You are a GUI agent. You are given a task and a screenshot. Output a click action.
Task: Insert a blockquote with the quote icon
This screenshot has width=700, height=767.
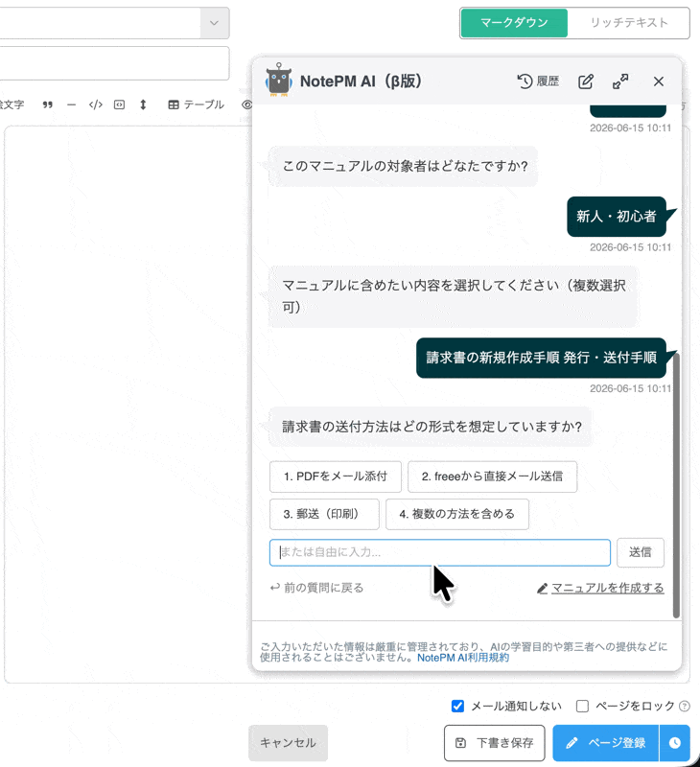[47, 105]
